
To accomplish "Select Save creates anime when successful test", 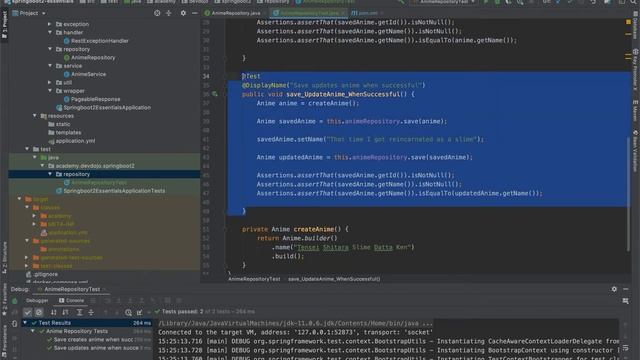I will tap(93, 340).
